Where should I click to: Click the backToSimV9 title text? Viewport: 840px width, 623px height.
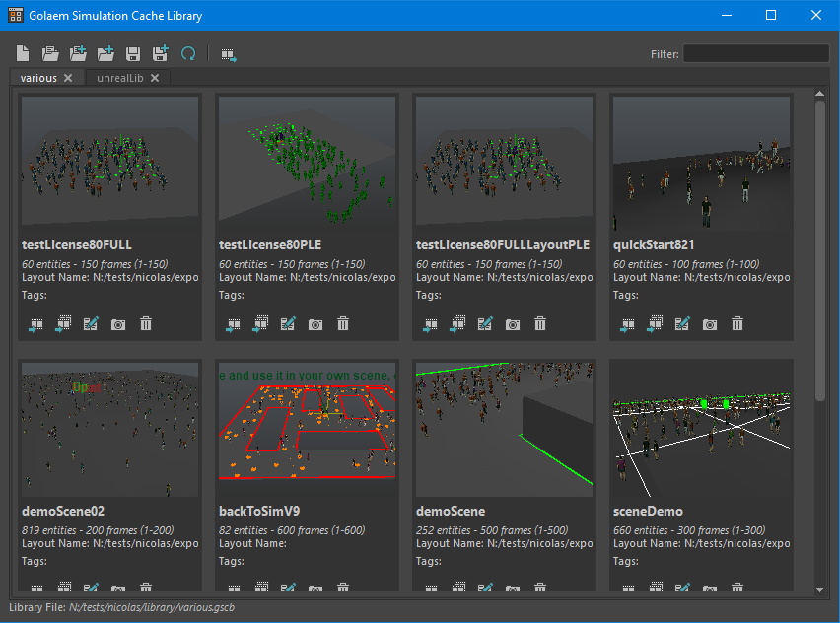(259, 511)
